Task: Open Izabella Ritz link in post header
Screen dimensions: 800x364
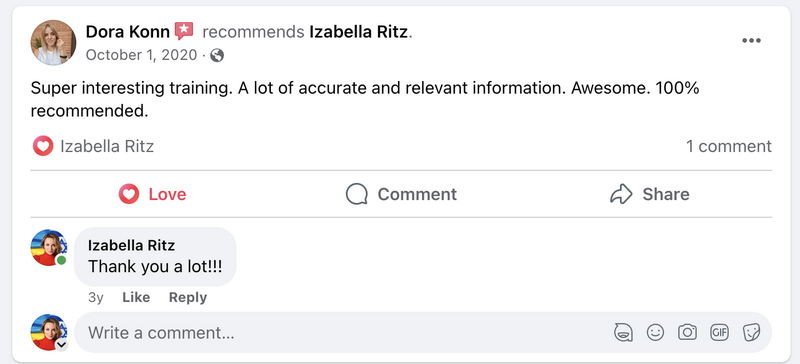Action: [358, 32]
